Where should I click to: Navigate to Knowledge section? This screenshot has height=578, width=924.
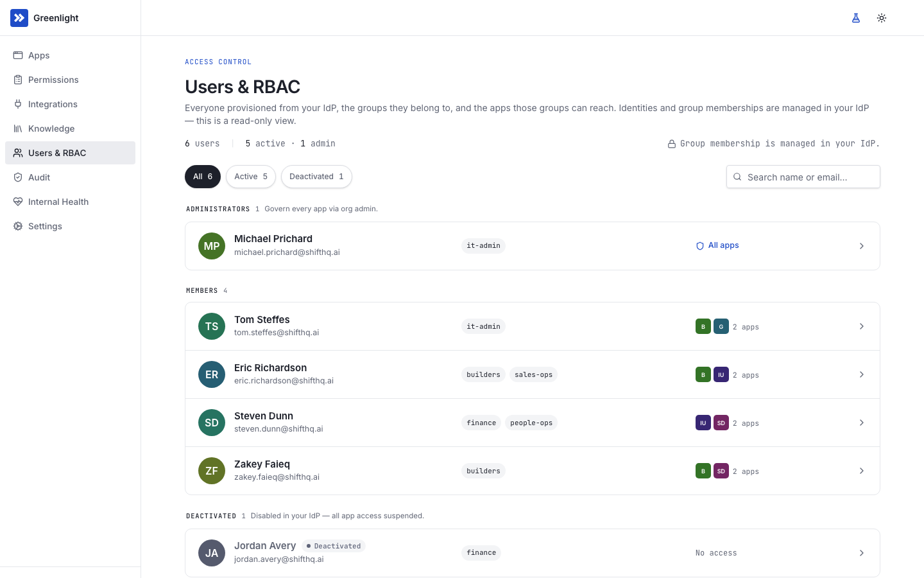tap(71, 128)
